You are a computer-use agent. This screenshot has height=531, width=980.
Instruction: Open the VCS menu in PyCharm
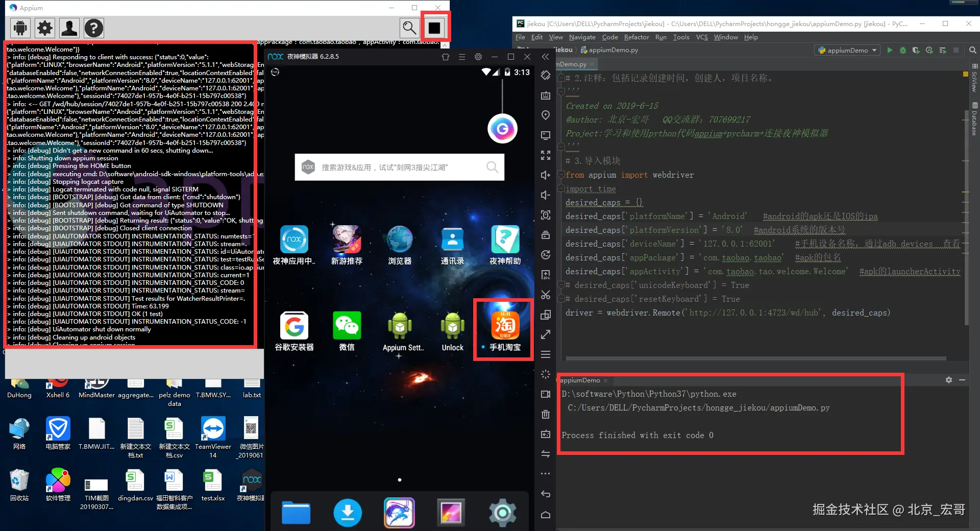pyautogui.click(x=702, y=37)
